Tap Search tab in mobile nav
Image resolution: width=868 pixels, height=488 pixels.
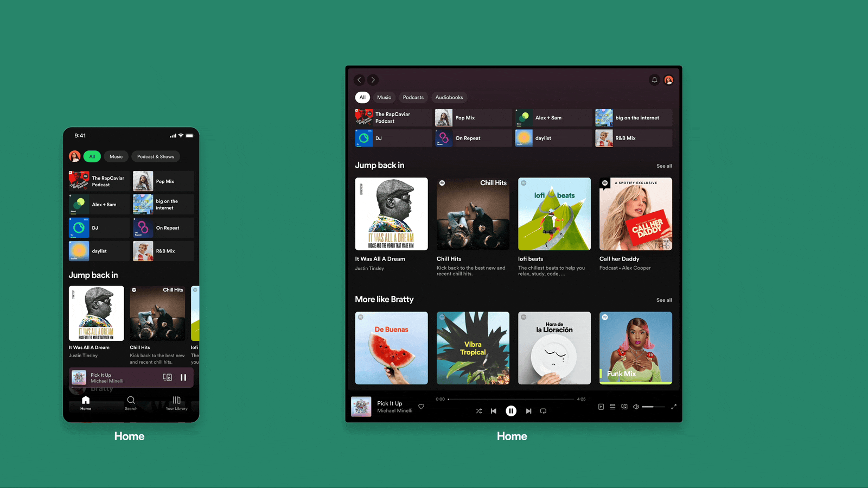pyautogui.click(x=131, y=403)
